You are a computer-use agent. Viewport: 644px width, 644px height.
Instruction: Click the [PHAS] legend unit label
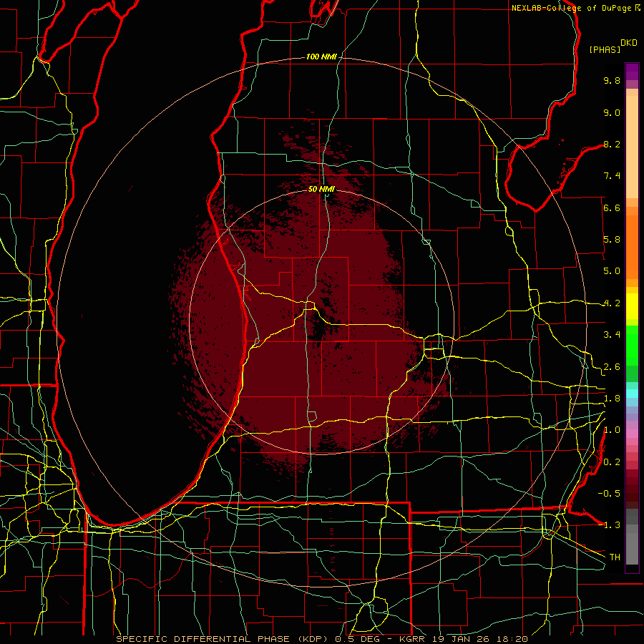coord(605,49)
